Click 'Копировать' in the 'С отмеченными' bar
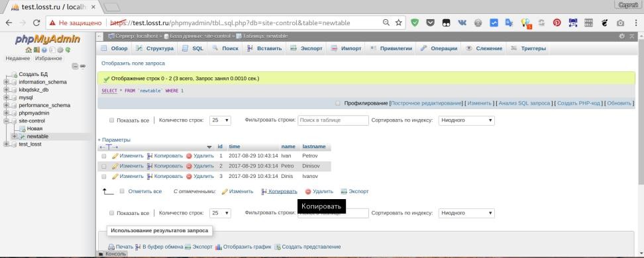 (280, 192)
